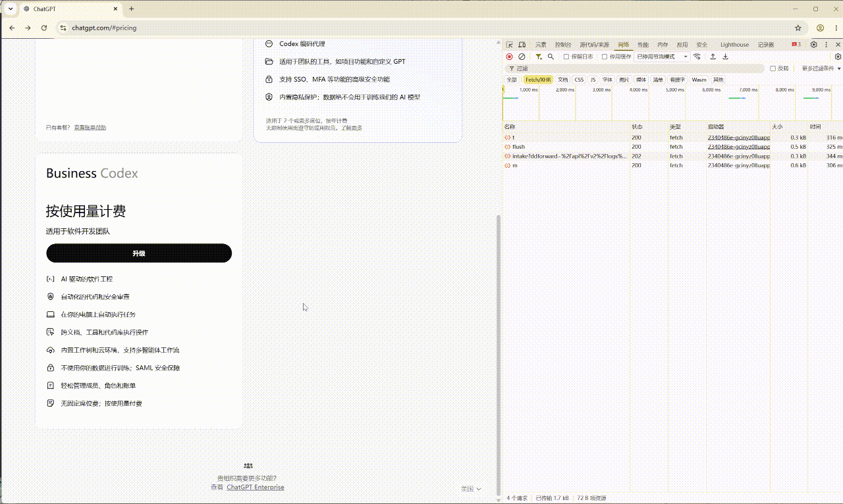Screen dimensions: 843x504
Task: Open the 已停用节流模式 throttling dropdown
Action: 662,57
